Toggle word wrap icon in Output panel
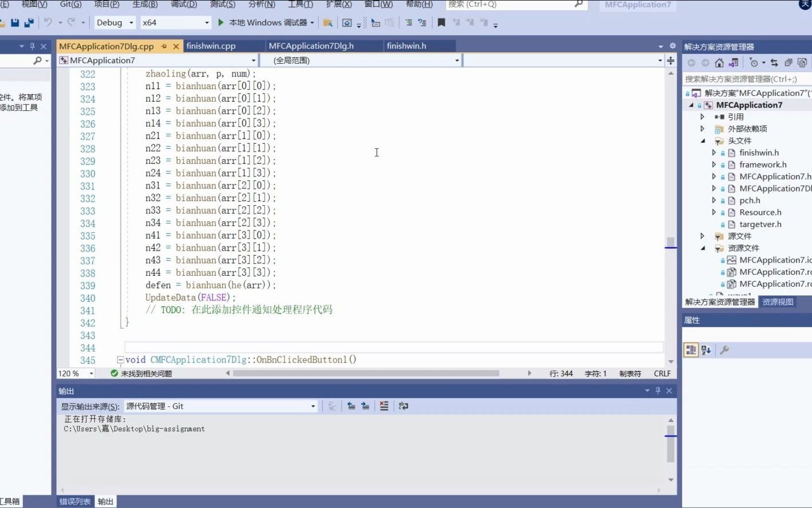The image size is (812, 508). (x=403, y=406)
